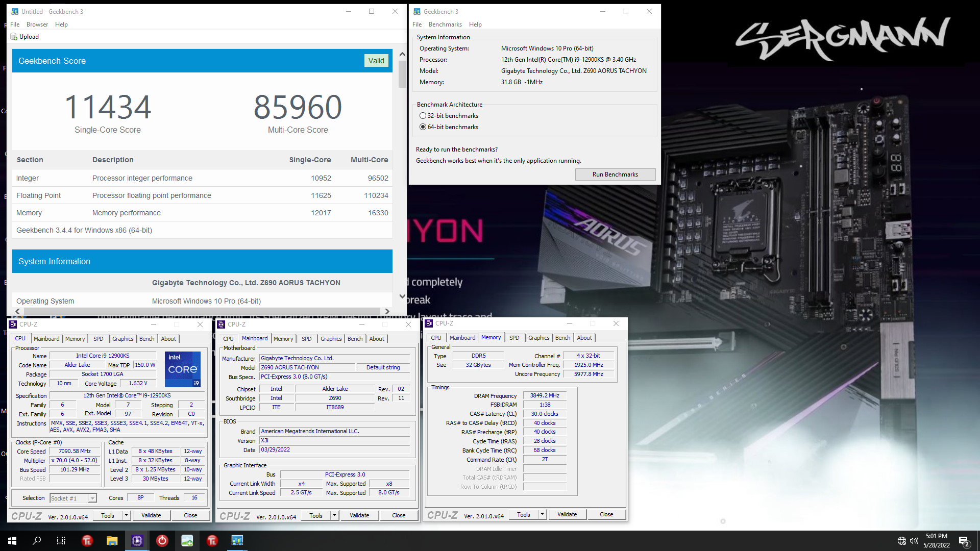Click the scroll-down arrow in Geekbench results
The image size is (980, 551).
[402, 296]
